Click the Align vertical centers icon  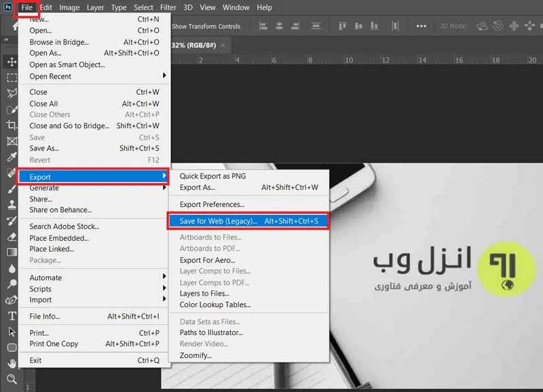click(358, 26)
